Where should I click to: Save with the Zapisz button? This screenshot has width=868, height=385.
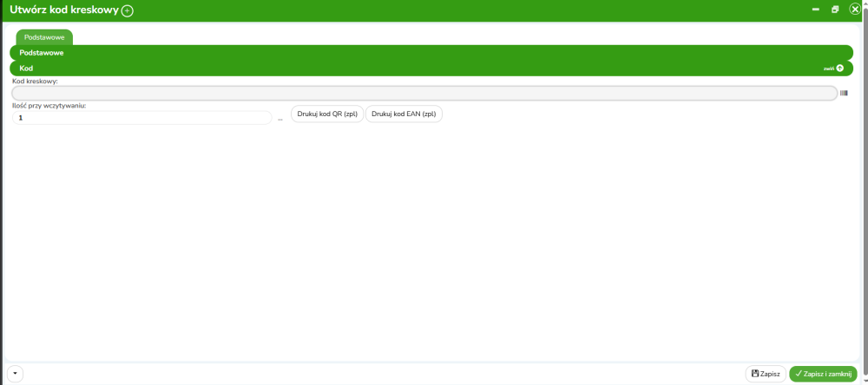point(766,374)
